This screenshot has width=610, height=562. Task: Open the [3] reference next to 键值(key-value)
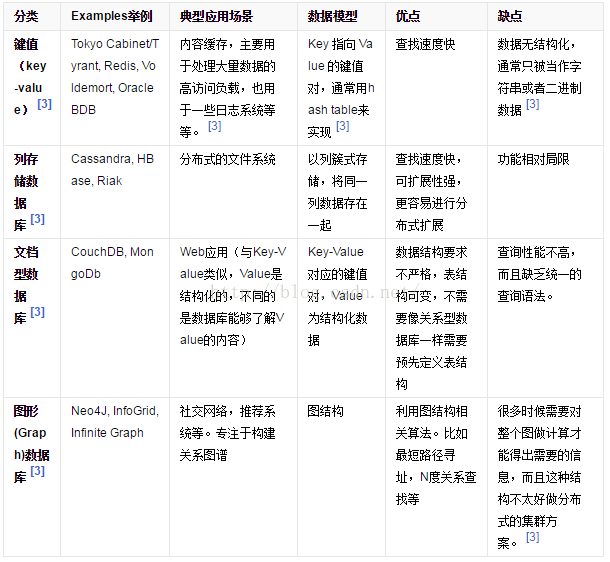pos(44,104)
